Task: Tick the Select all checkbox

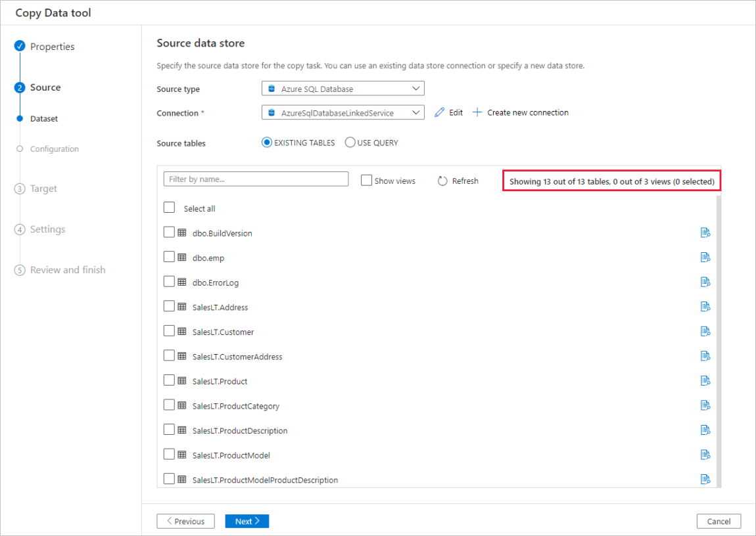Action: pyautogui.click(x=169, y=208)
